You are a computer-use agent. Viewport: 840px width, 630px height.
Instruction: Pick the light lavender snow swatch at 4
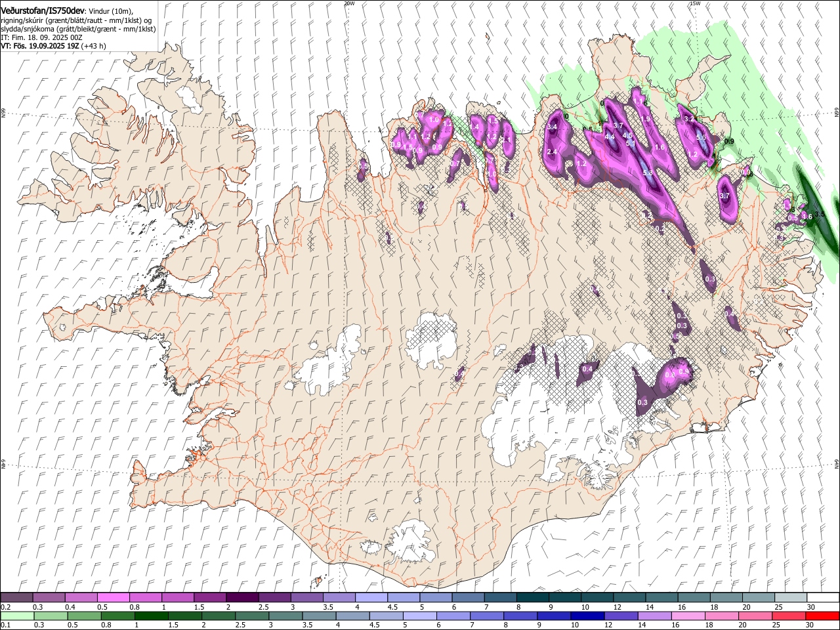click(371, 598)
